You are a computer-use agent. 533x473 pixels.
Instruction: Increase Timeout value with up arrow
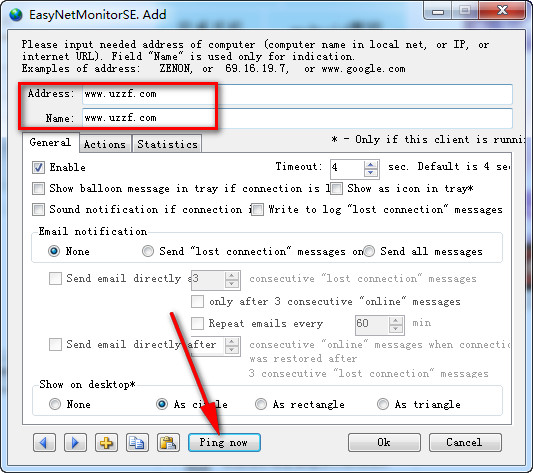(371, 164)
